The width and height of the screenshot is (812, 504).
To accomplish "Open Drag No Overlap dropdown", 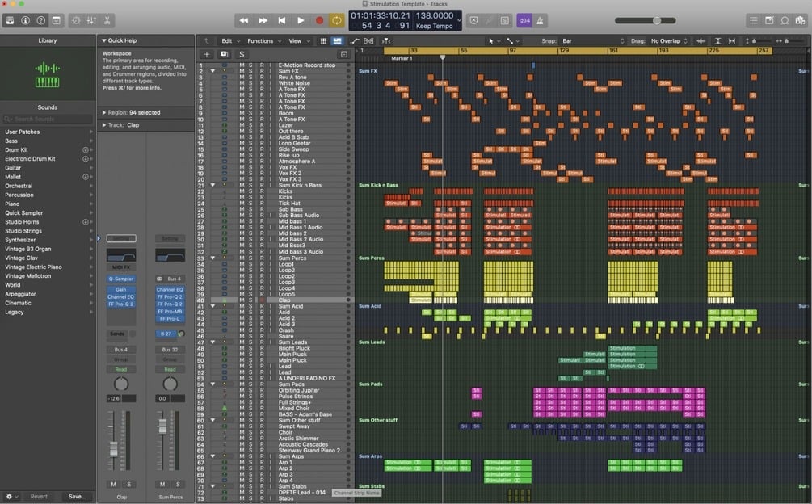I will 669,41.
